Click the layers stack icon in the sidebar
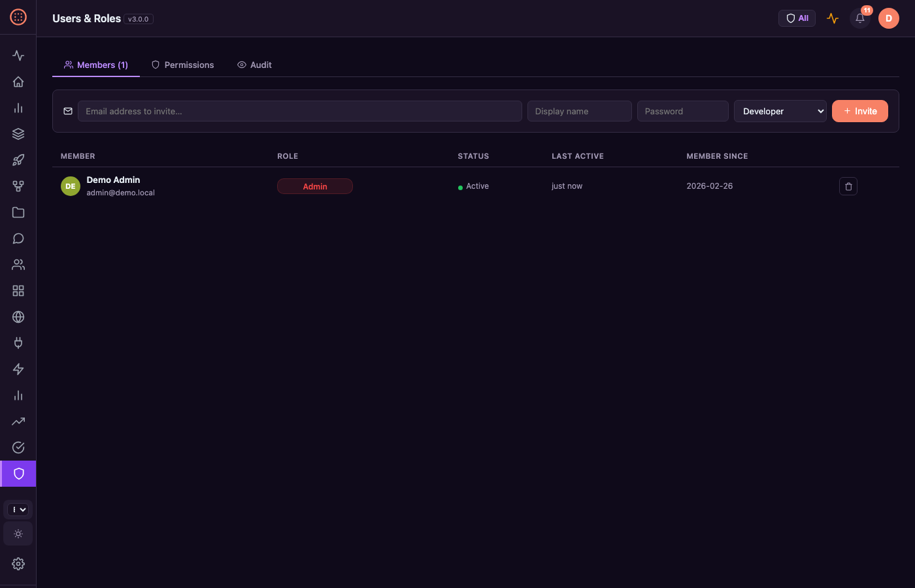The height and width of the screenshot is (588, 915). [18, 134]
